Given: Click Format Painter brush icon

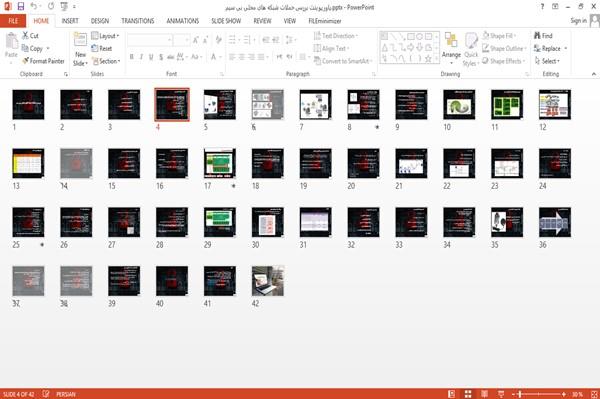Looking at the screenshot, I should click(25, 61).
